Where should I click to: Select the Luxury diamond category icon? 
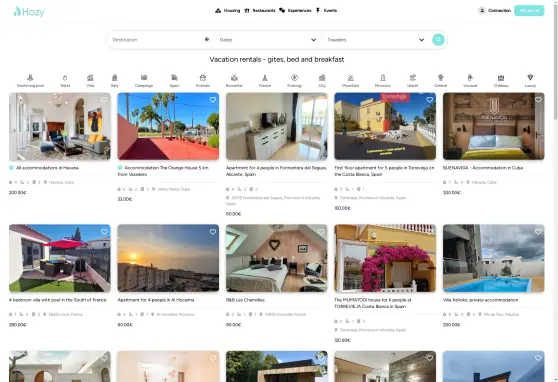530,78
